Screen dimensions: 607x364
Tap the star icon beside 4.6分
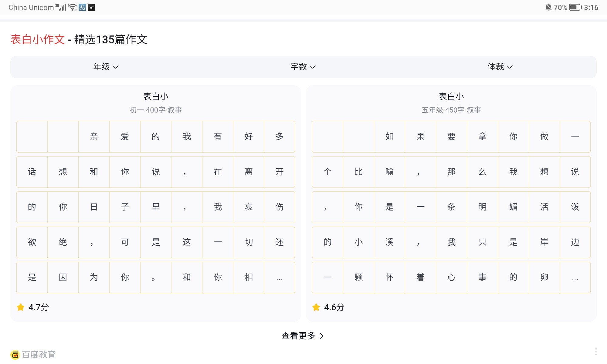[x=316, y=307]
